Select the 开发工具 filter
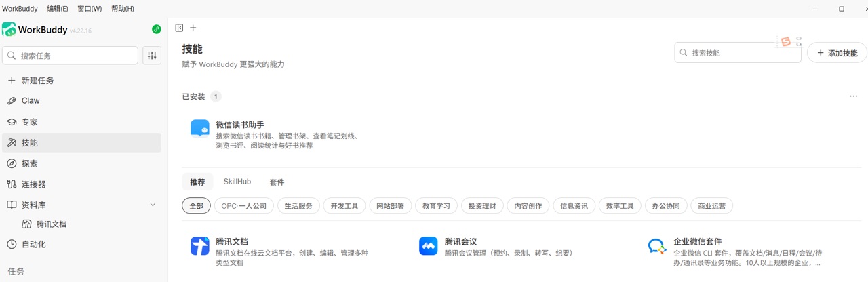 [344, 206]
